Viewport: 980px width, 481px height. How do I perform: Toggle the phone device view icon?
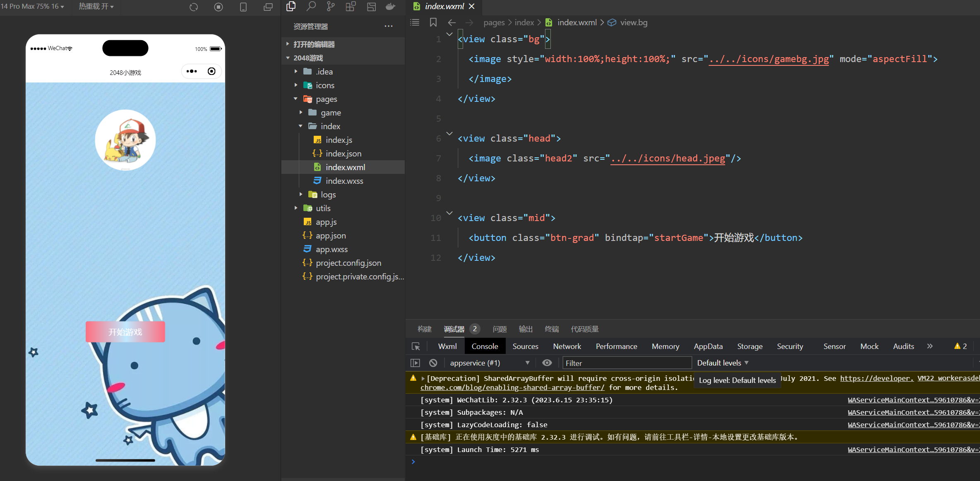243,7
